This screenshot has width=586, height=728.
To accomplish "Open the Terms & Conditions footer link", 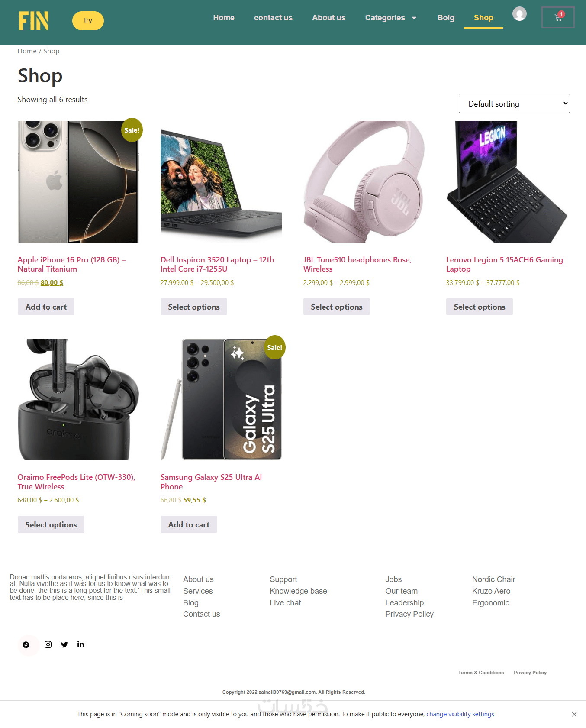I will 481,673.
